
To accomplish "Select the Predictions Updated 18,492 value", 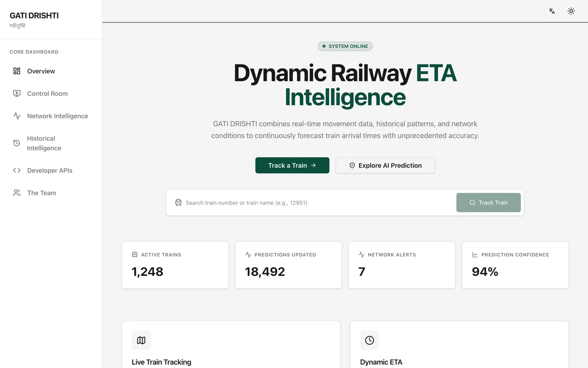I will (x=265, y=272).
